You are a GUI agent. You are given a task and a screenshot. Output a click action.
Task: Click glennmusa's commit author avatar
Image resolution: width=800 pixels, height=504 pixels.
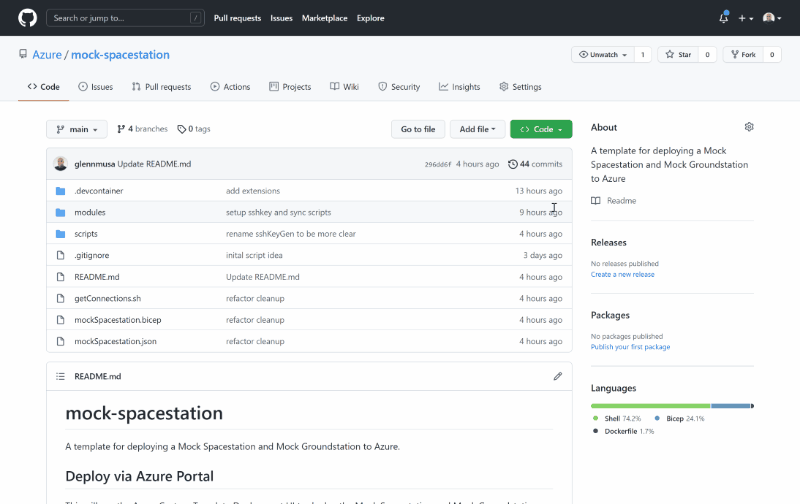point(60,164)
